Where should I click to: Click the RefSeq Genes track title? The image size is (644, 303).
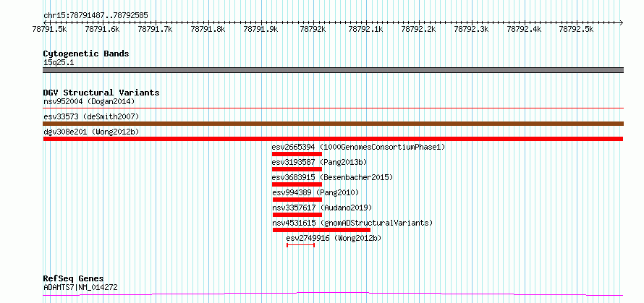tap(74, 279)
